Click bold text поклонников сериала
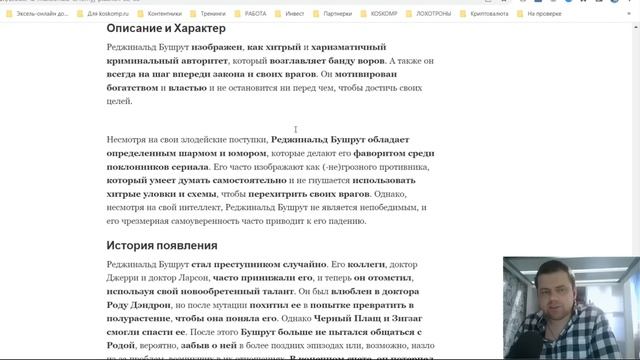 pos(158,167)
